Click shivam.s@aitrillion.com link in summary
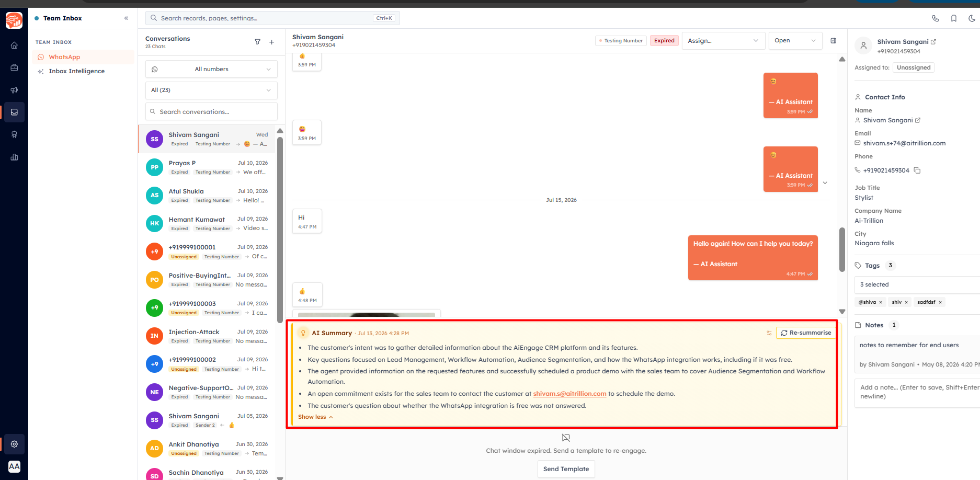 569,394
